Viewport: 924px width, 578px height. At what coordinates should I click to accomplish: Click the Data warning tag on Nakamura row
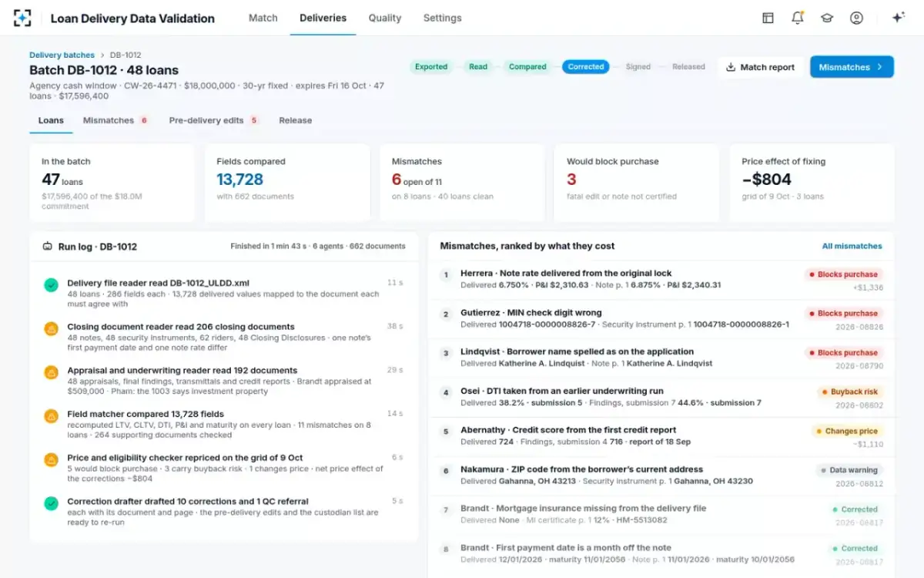click(x=849, y=470)
